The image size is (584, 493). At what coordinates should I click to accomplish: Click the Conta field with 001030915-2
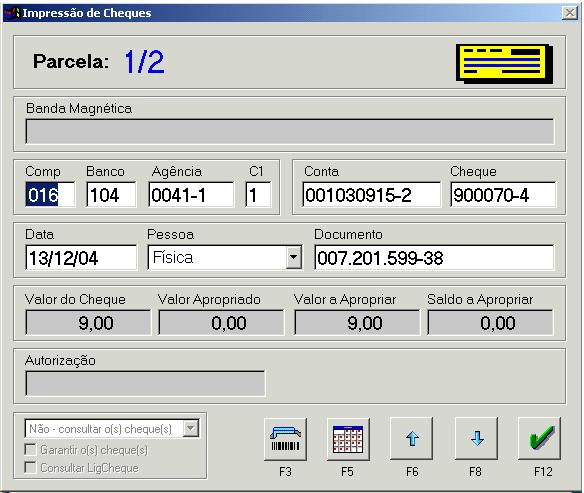point(371,194)
